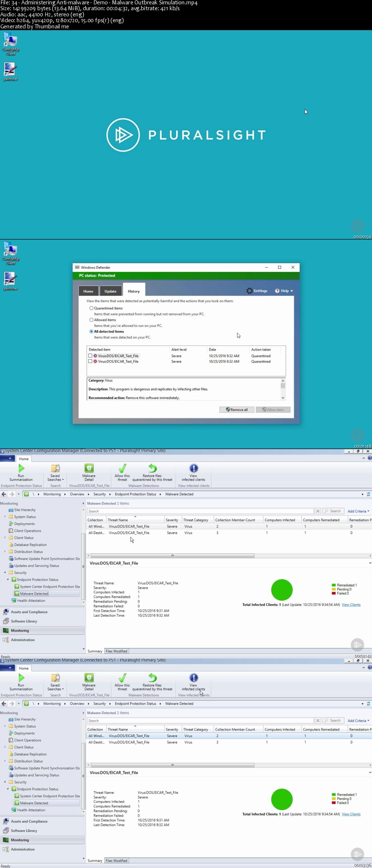Open Malware Detail icon in 00:02:42 frame

[89, 468]
